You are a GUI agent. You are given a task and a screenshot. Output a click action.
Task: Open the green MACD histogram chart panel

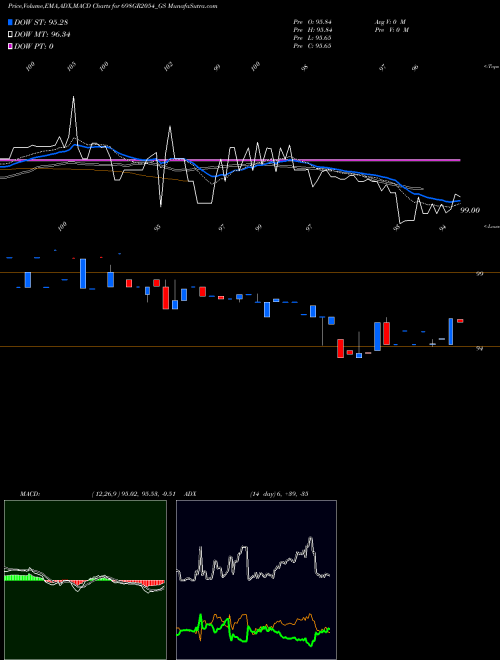click(85, 580)
